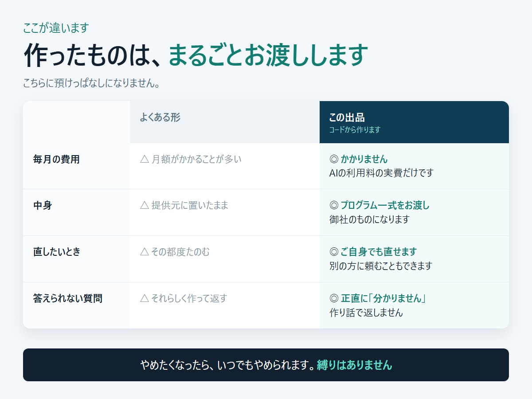
Task: Click the '◎ かかりません' text
Action: (x=359, y=159)
